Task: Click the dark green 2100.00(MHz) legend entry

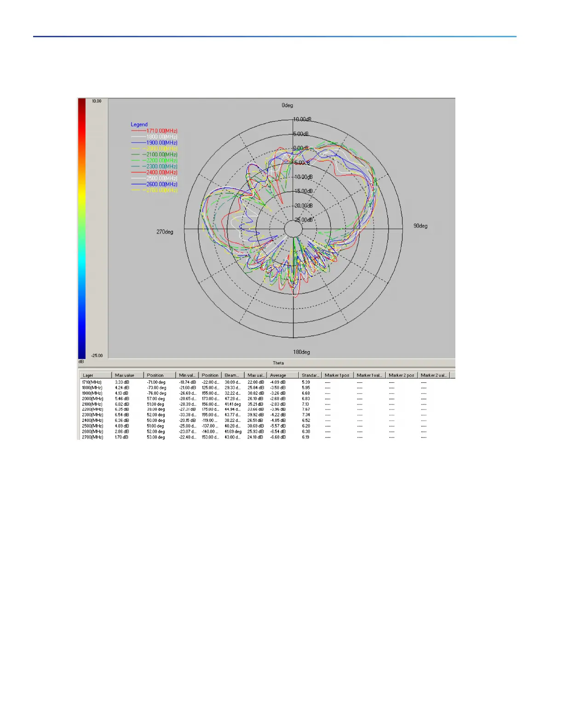Action: (x=155, y=154)
